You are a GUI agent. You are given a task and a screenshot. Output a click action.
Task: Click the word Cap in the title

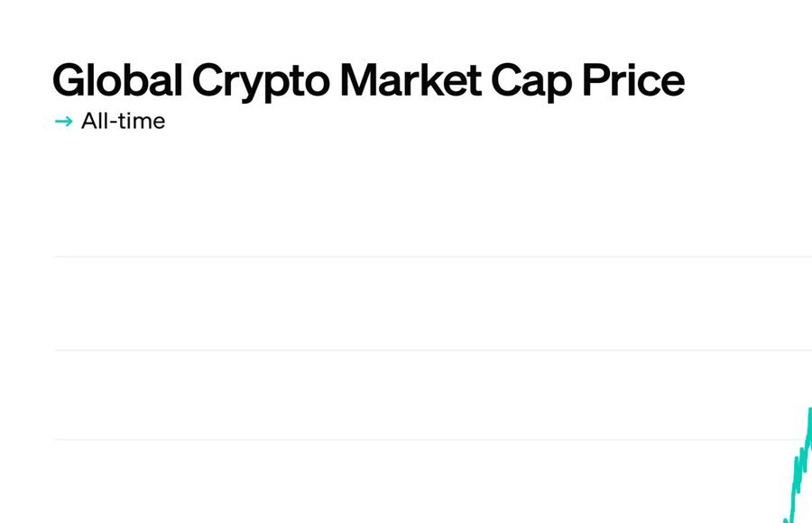coord(531,82)
